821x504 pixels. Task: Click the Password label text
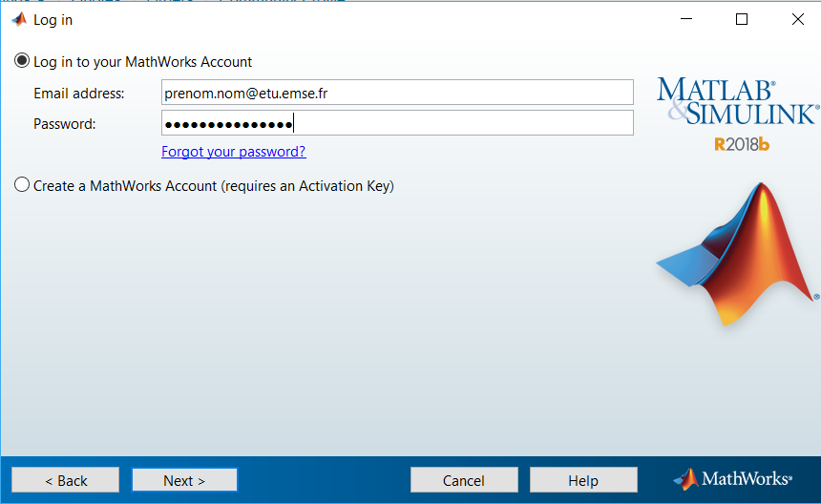pyautogui.click(x=64, y=124)
